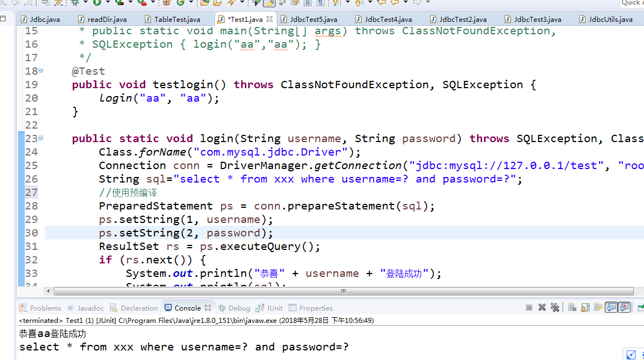Image resolution: width=644 pixels, height=360 pixels.
Task: Open the Javadoc view tab
Action: coord(86,308)
